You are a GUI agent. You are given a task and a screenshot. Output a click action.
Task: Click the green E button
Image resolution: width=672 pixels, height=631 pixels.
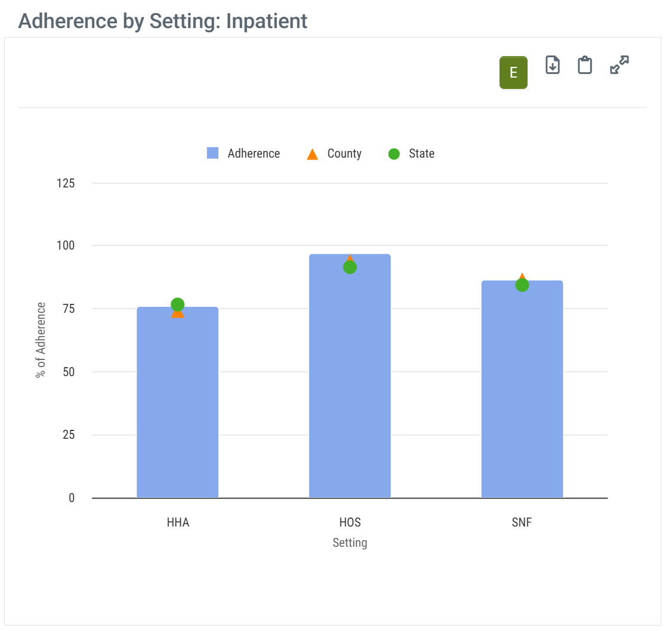(513, 73)
